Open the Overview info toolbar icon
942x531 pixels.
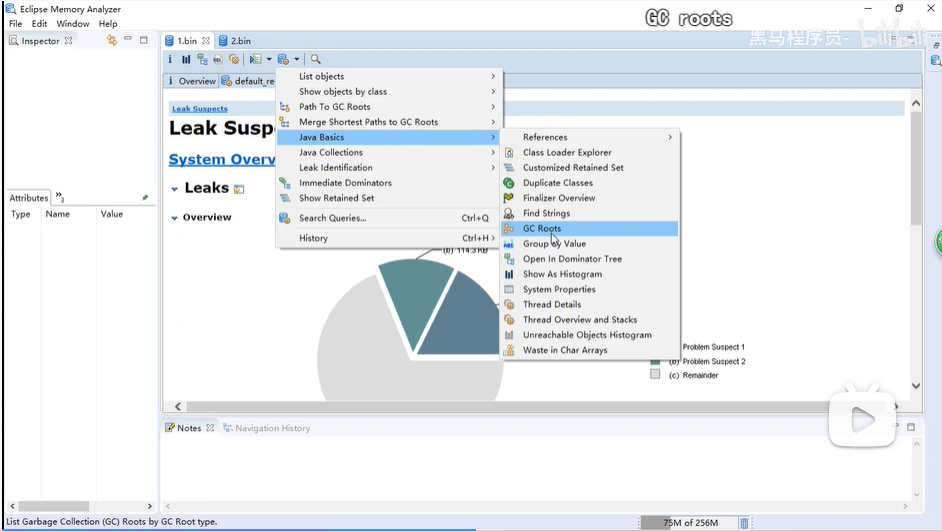170,59
